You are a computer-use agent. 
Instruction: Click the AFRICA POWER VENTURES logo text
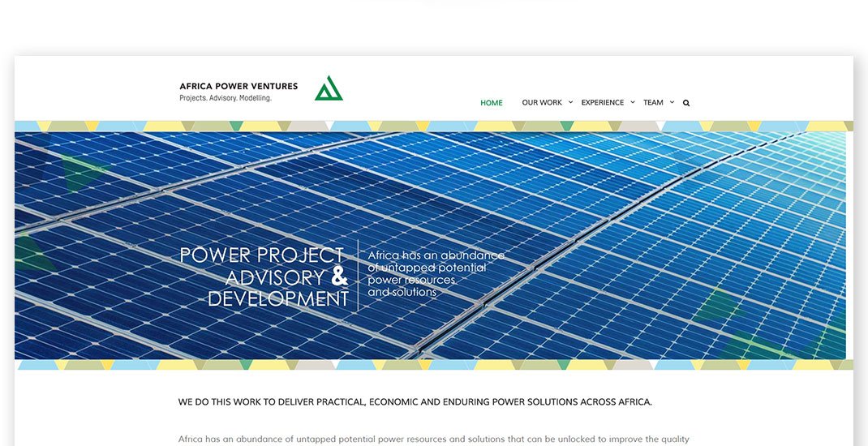coord(238,86)
